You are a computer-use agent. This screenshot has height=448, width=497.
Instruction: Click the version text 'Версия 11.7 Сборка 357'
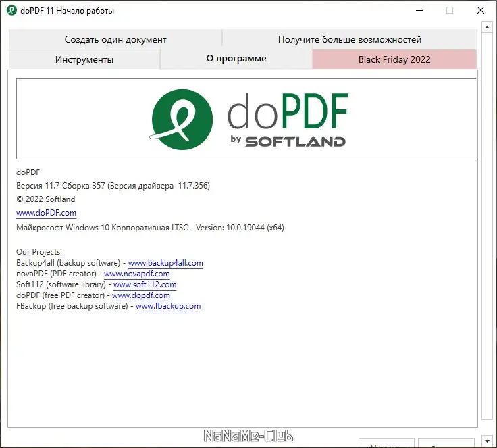[x=61, y=186]
